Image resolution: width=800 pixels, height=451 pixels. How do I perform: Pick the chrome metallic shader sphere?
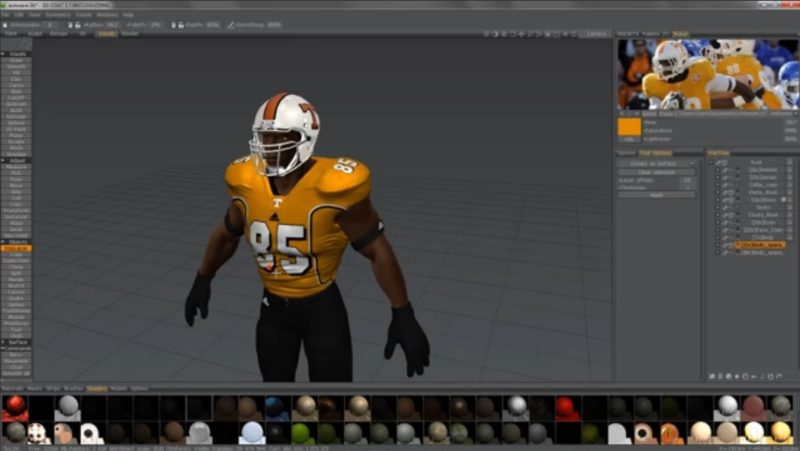pyautogui.click(x=516, y=408)
